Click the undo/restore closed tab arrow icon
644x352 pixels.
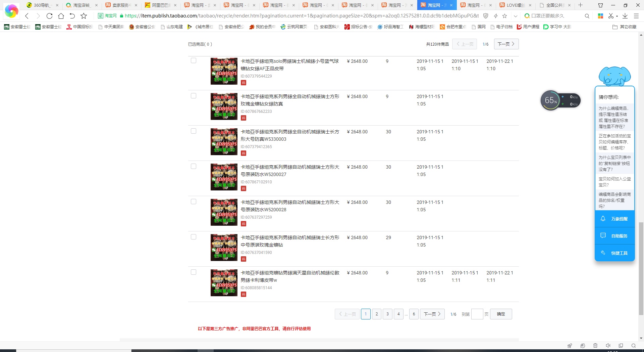tap(72, 16)
